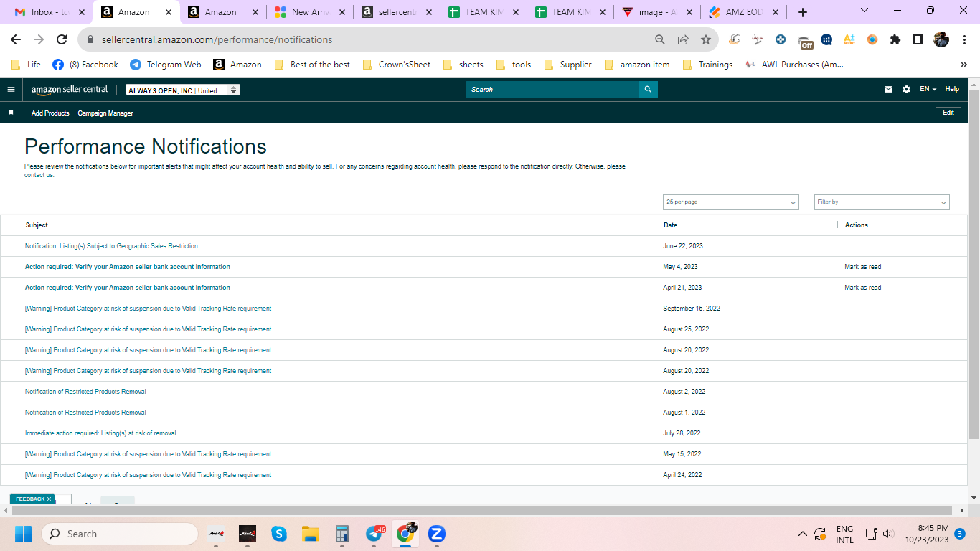Click the bookmark flag icon beside Add Products
The height and width of the screenshot is (551, 980).
(x=11, y=113)
